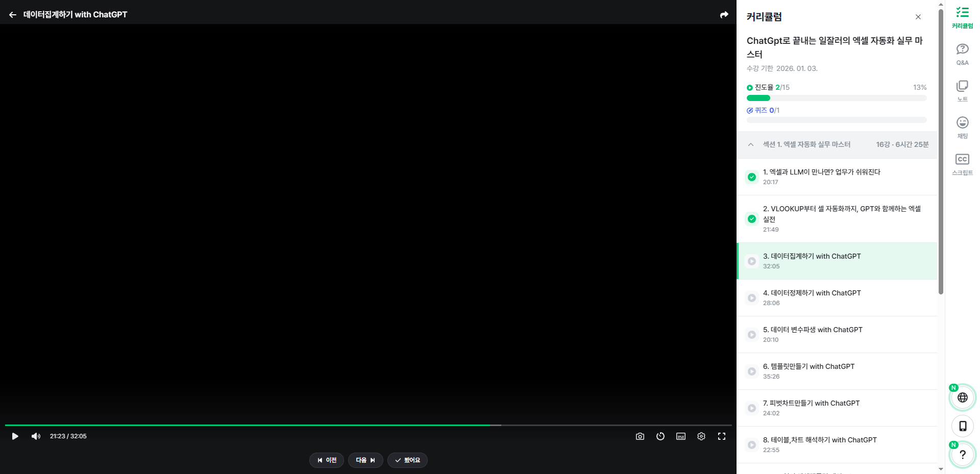This screenshot has width=980, height=474.
Task: Open the 채팅 (Chat) panel
Action: tap(962, 127)
